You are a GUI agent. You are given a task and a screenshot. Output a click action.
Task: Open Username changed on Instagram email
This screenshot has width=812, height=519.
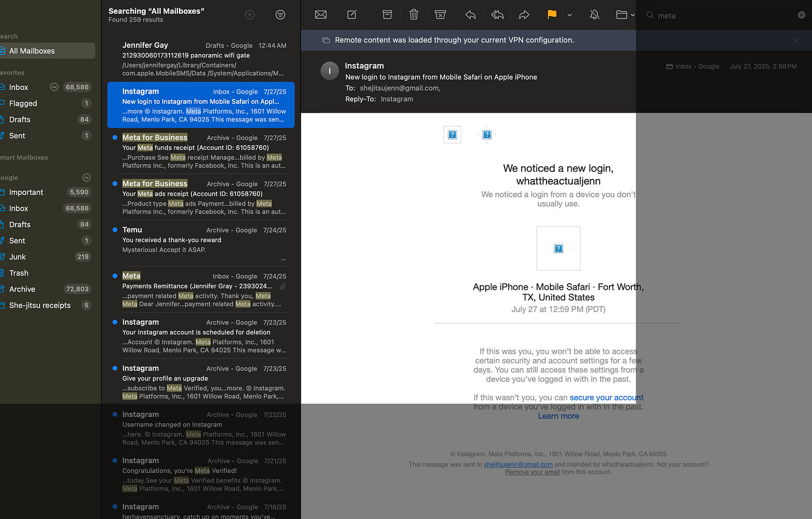201,429
